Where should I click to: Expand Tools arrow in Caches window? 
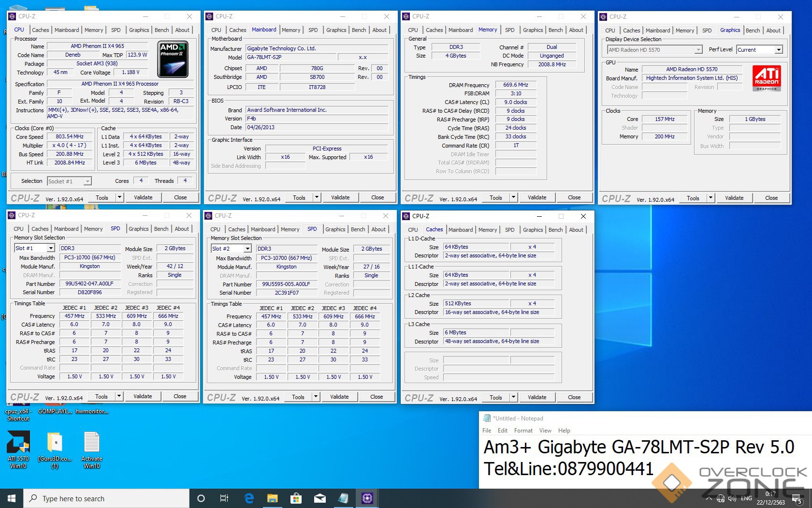[513, 397]
